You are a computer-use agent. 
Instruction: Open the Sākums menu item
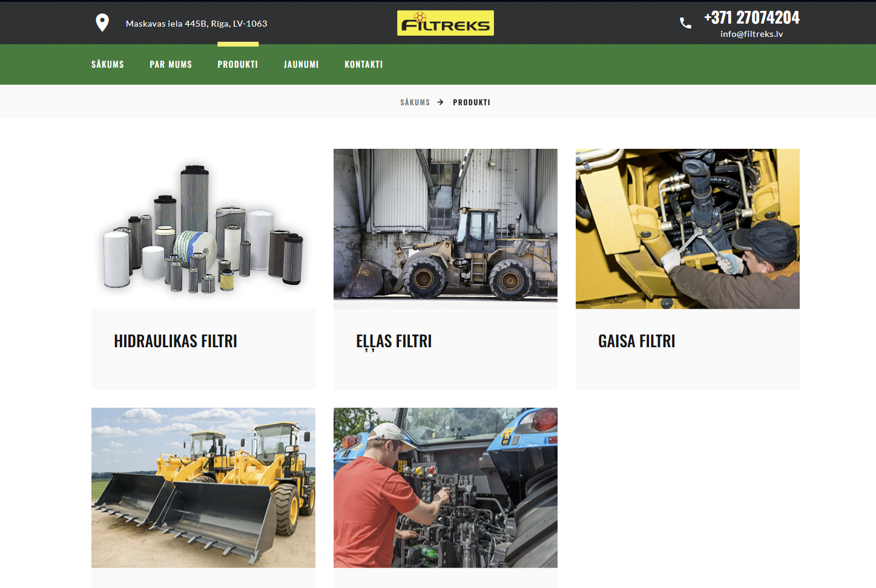108,64
